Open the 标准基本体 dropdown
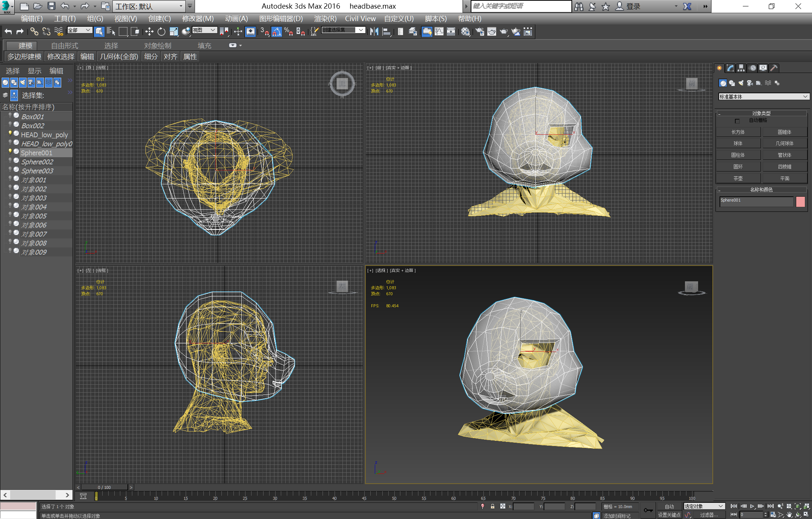 [763, 97]
